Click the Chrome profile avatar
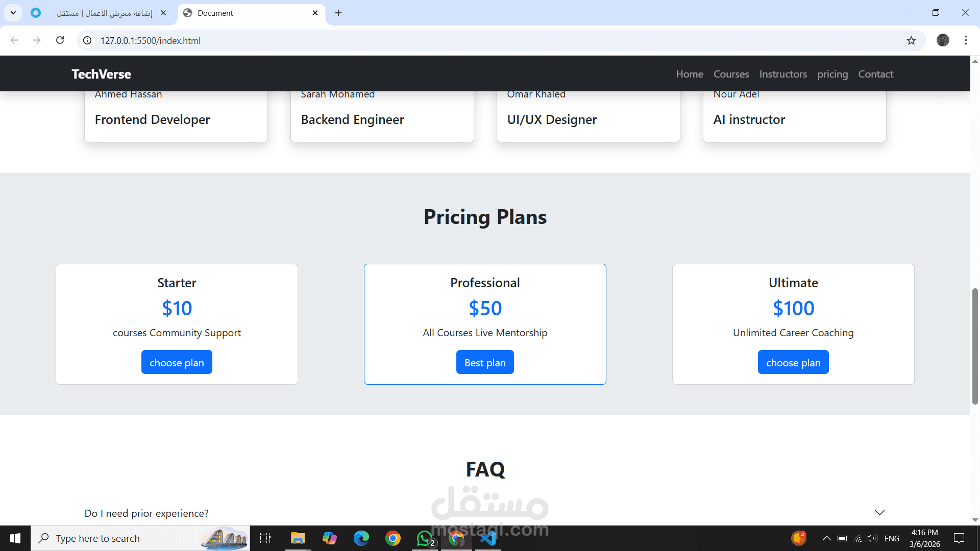The image size is (980, 551). point(943,40)
